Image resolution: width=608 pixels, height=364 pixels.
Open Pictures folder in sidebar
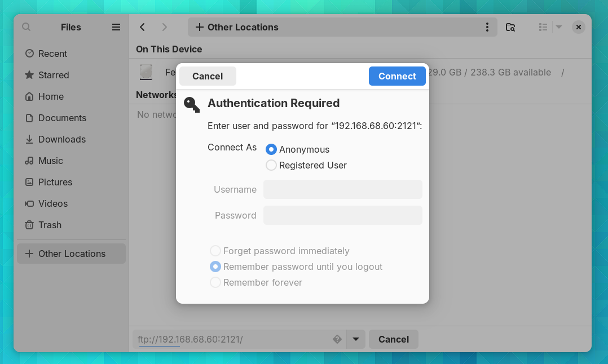[x=71, y=182]
